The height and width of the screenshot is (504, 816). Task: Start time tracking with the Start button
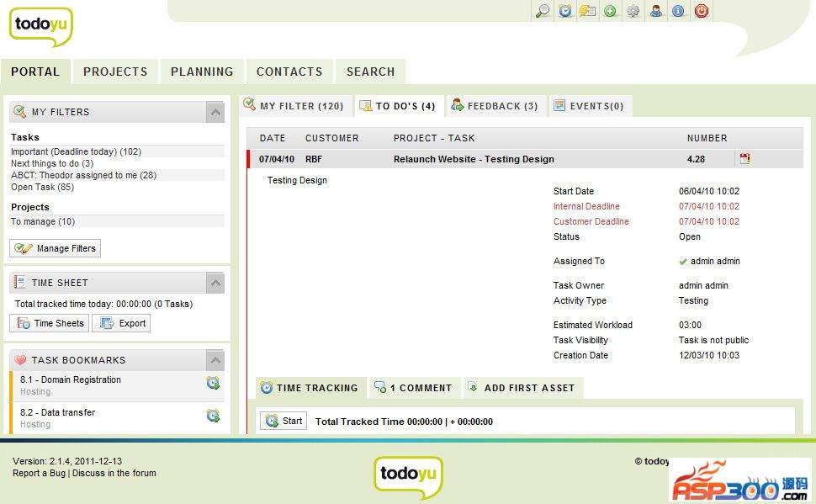[x=283, y=421]
